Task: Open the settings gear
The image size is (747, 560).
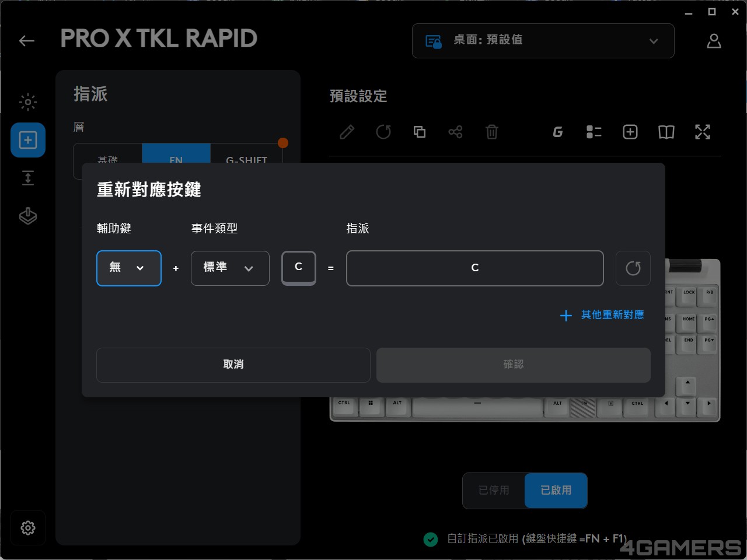Action: 27,528
